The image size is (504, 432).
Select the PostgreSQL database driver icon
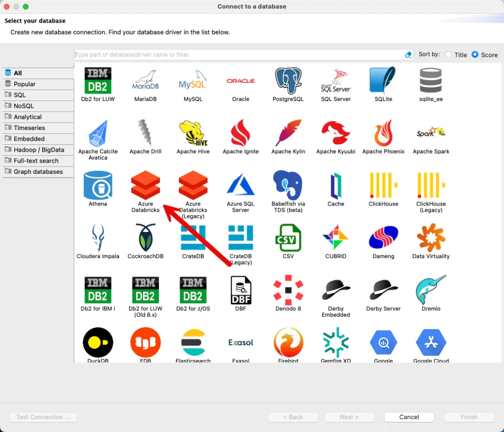click(x=288, y=81)
